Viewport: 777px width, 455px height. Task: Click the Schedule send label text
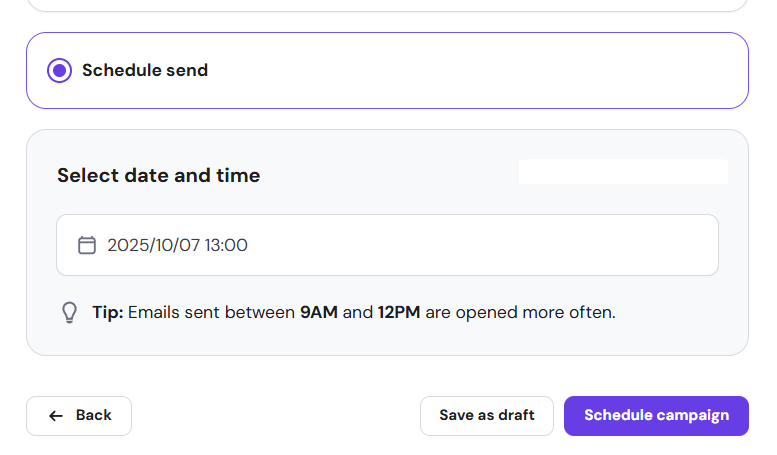[145, 71]
